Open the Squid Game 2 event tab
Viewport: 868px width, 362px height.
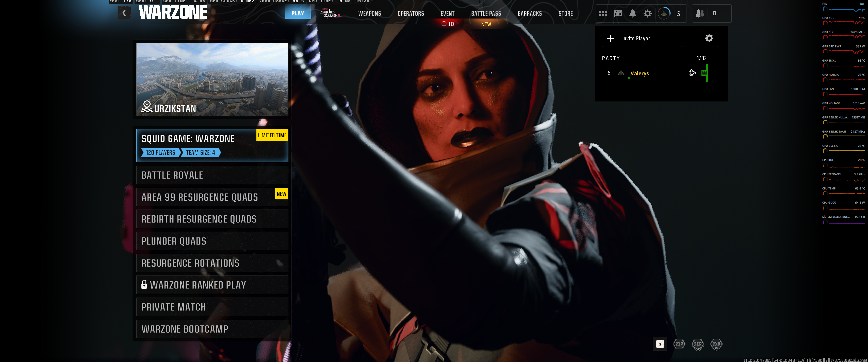click(330, 13)
